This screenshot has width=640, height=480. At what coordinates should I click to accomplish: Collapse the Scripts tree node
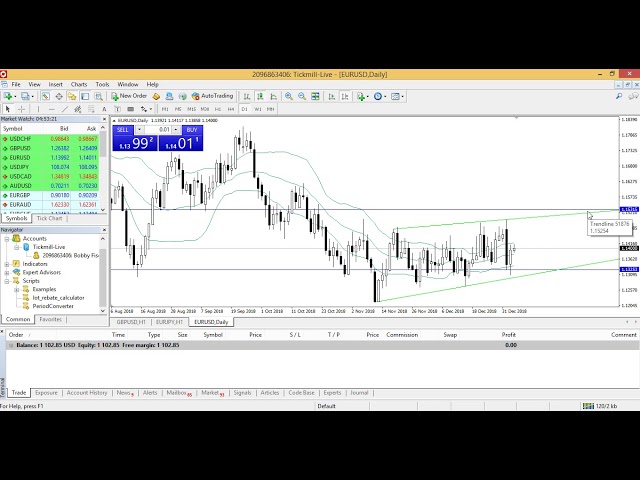(7, 281)
